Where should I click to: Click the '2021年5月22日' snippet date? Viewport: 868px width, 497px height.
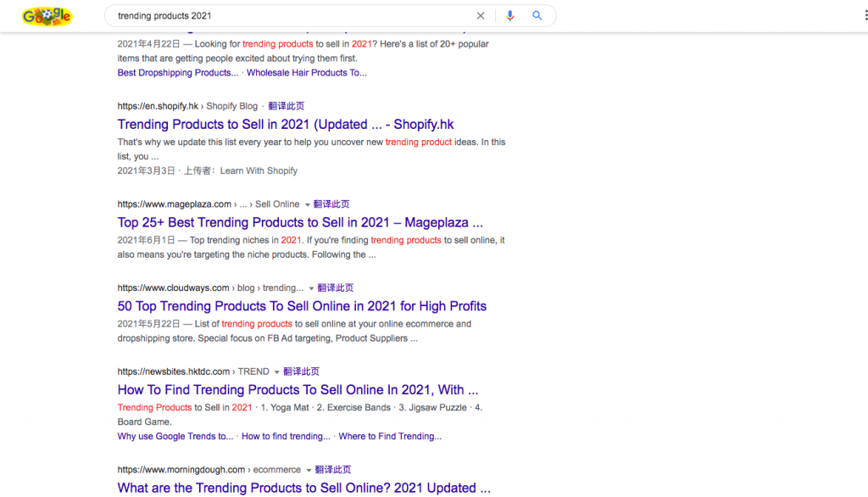pos(149,324)
